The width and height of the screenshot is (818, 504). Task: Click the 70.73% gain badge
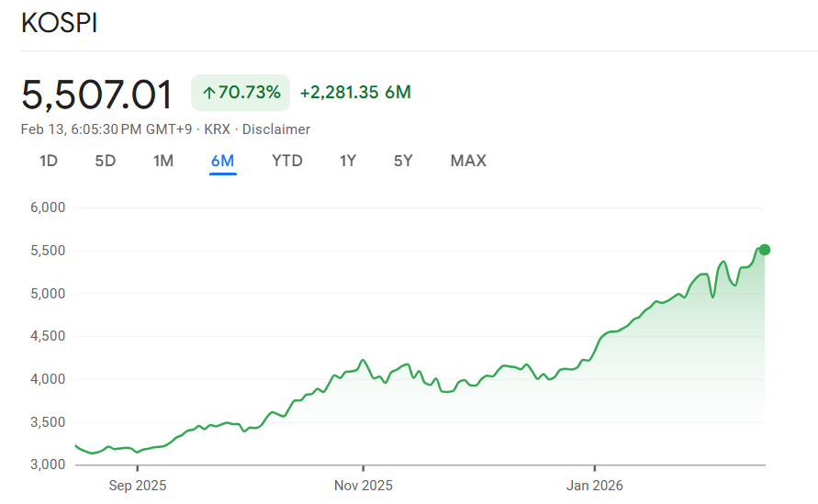241,92
